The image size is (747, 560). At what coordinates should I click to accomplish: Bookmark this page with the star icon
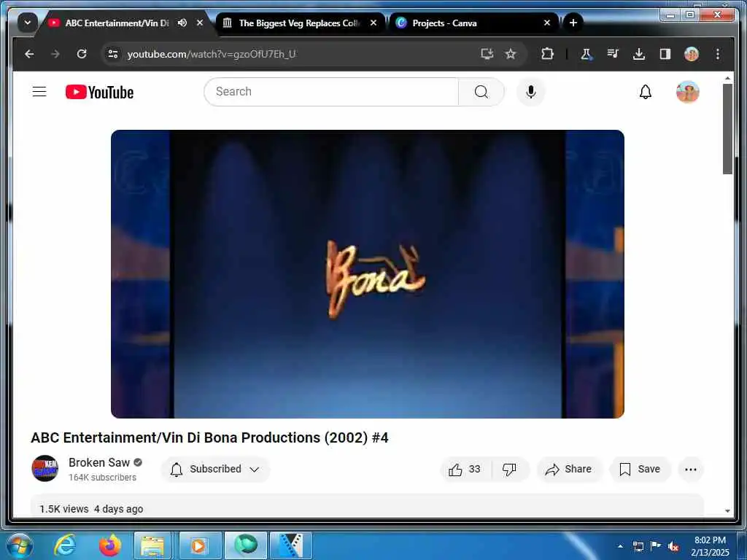pyautogui.click(x=511, y=54)
